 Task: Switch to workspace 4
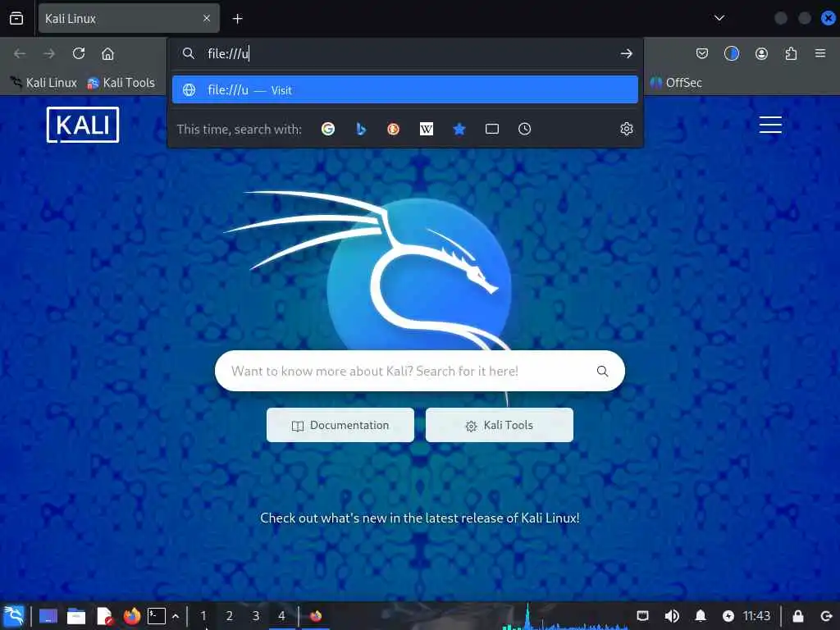[282, 616]
